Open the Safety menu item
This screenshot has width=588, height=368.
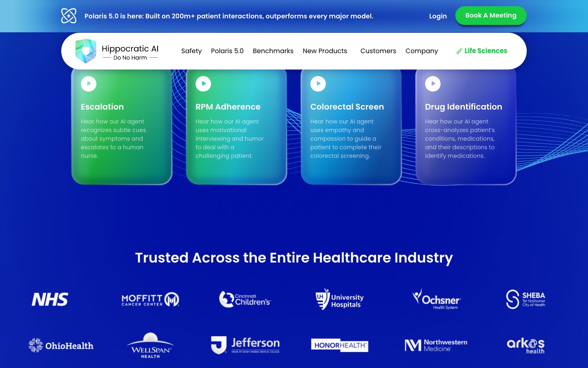pyautogui.click(x=192, y=51)
